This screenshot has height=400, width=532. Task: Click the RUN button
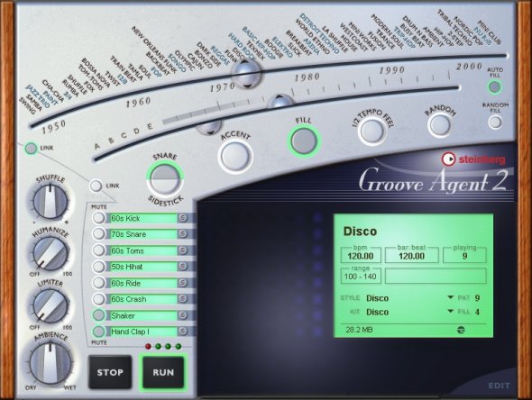click(x=163, y=372)
